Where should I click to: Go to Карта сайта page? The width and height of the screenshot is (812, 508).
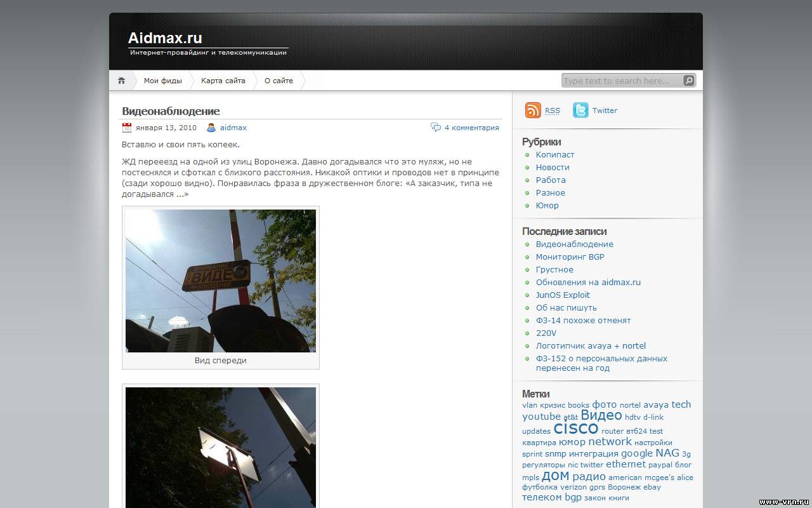[x=223, y=81]
